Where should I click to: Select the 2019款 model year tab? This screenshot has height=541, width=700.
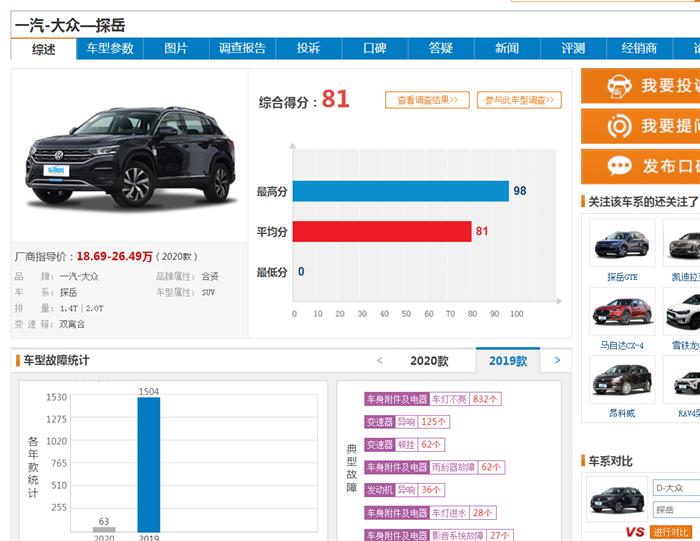[x=508, y=361]
